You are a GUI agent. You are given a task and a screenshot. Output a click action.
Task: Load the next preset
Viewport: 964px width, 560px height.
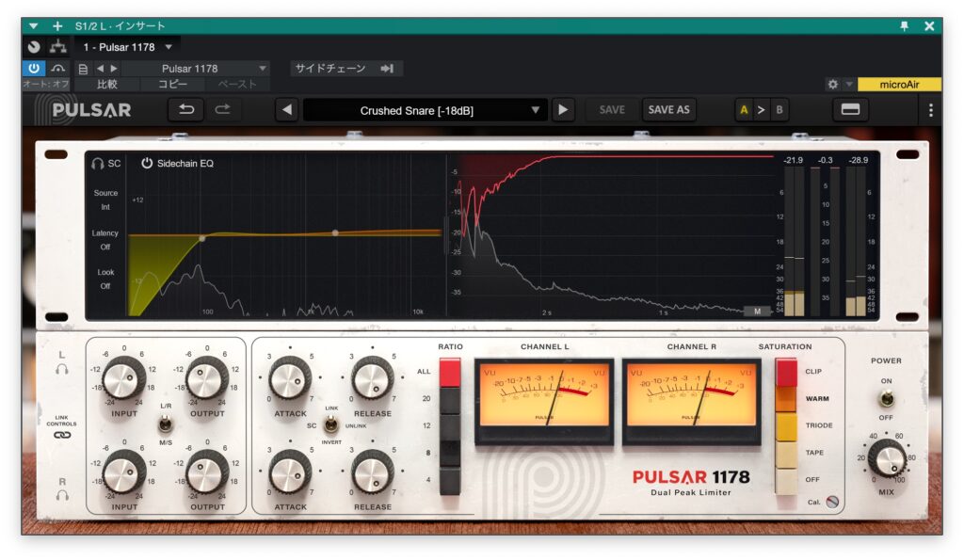563,110
